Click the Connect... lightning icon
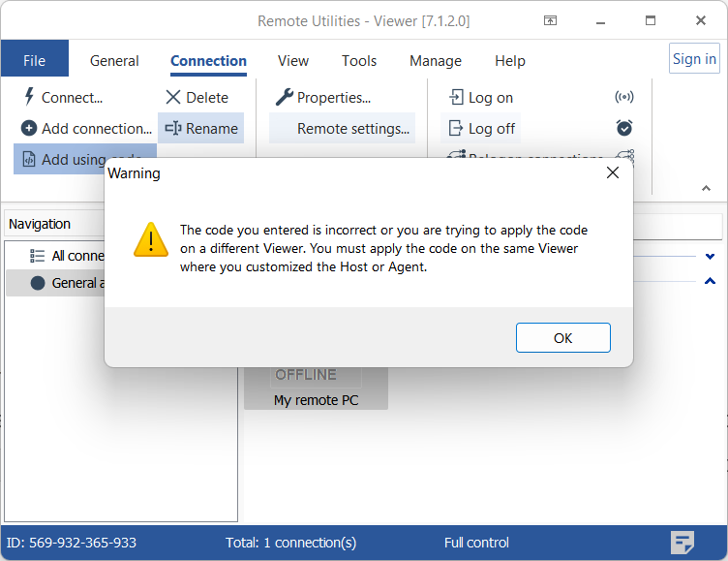Screen dimensions: 728x561 tap(29, 97)
